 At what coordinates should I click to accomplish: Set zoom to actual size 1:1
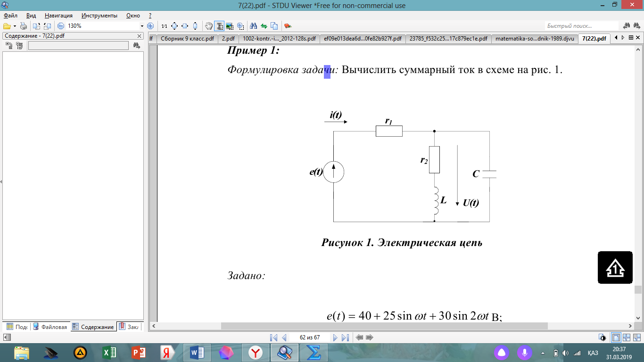(164, 26)
